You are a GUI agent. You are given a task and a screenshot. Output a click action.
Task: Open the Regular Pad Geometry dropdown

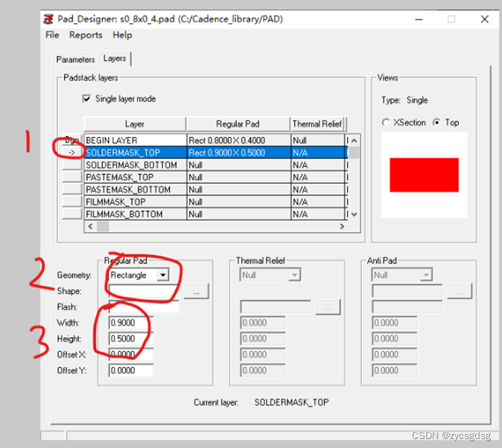click(x=162, y=275)
